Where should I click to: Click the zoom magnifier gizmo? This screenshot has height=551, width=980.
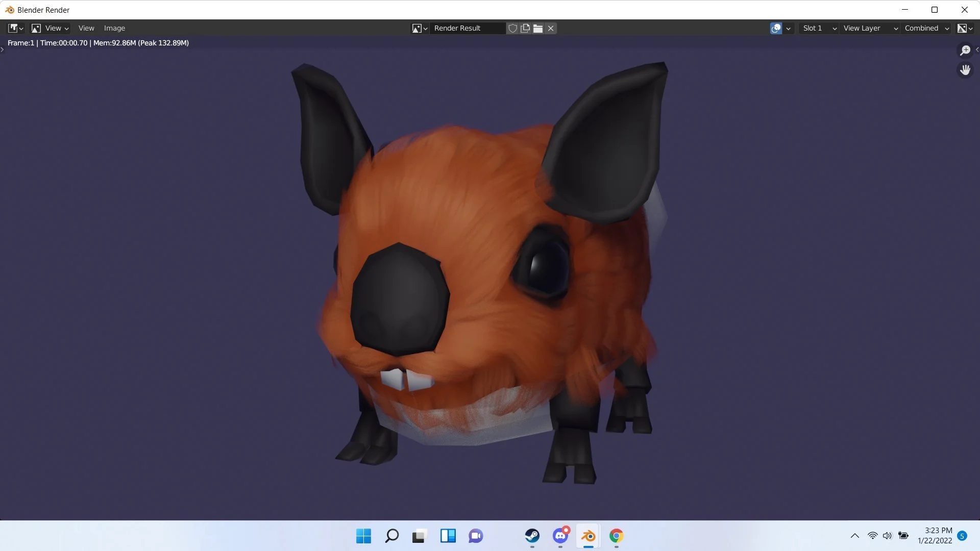click(965, 50)
